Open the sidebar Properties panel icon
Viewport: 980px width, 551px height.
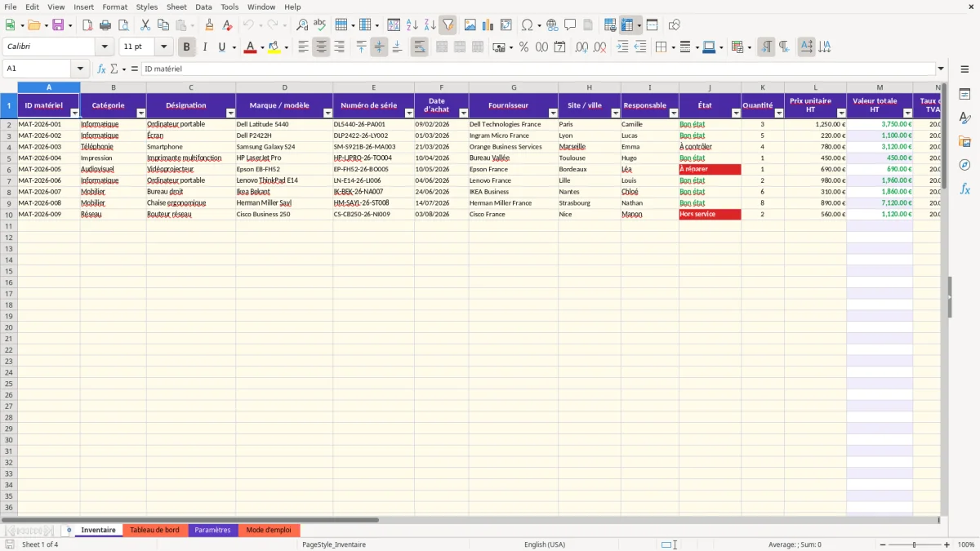(x=964, y=95)
